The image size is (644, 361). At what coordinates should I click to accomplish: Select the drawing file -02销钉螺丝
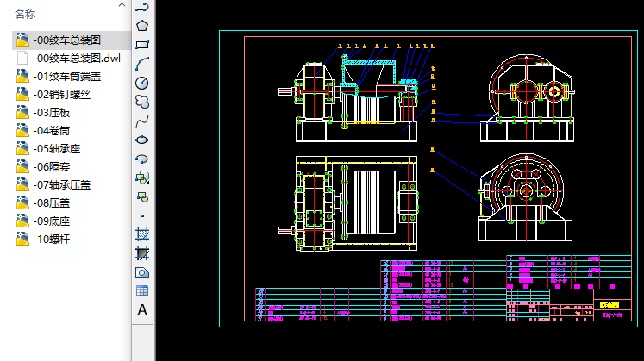coord(61,95)
